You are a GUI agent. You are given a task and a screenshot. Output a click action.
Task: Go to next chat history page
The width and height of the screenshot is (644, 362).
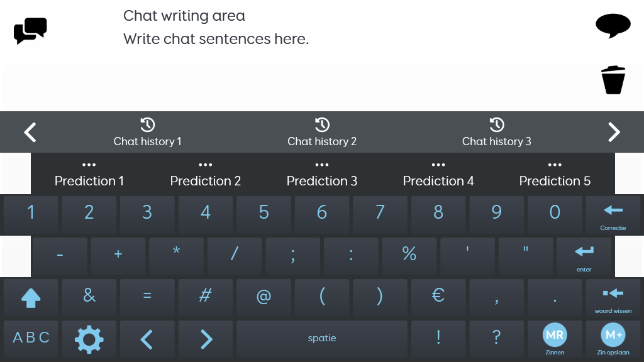[614, 132]
